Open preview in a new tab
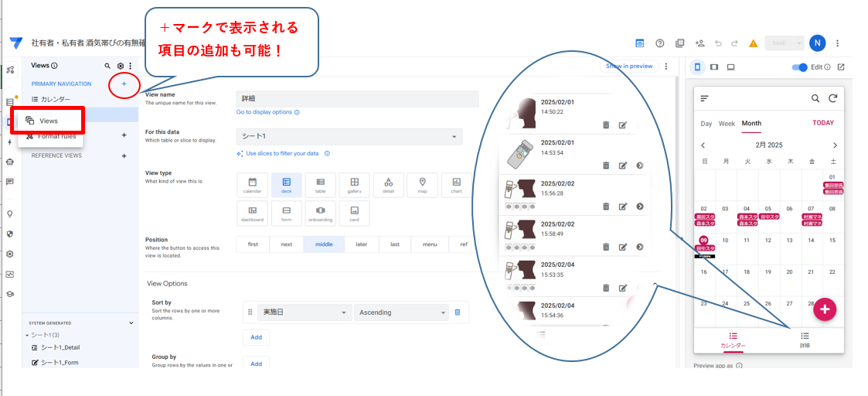 [x=841, y=67]
